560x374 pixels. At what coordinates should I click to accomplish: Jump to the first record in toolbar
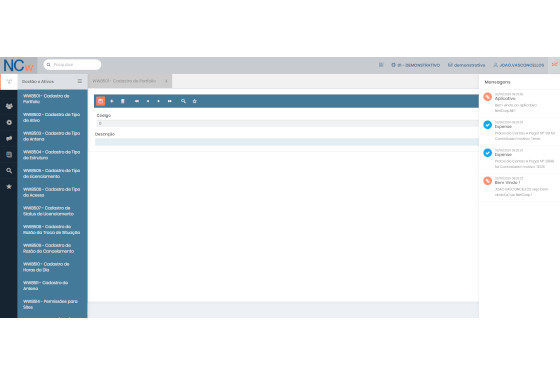[x=137, y=101]
